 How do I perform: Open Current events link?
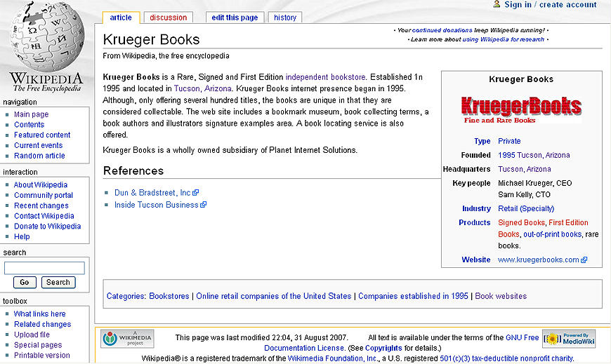click(x=38, y=145)
